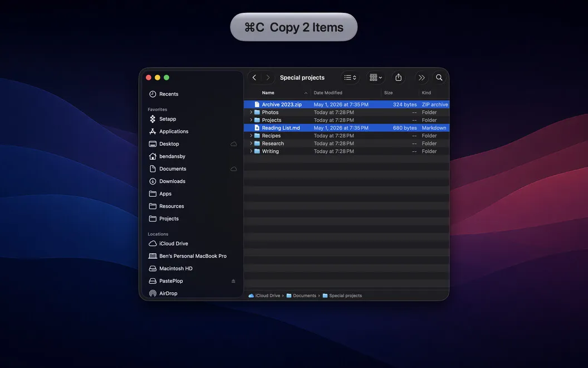Viewport: 588px width, 368px height.
Task: Select PastePlop volume
Action: point(171,280)
